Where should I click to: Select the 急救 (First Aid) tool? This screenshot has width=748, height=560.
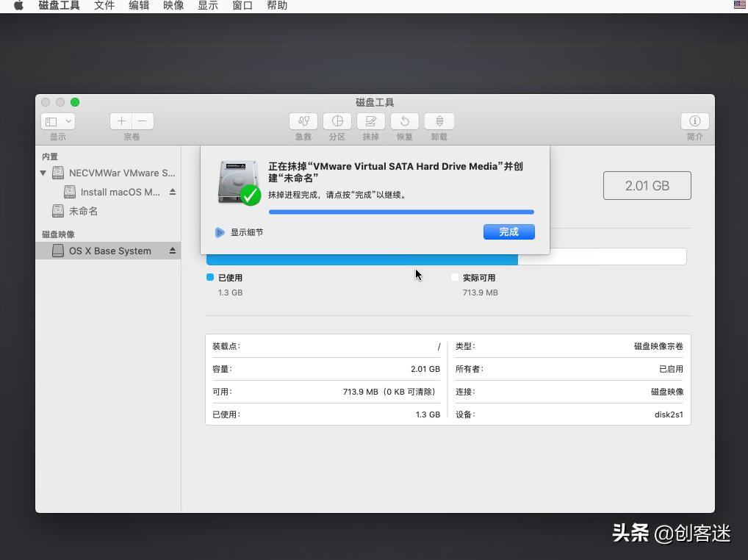(x=303, y=121)
